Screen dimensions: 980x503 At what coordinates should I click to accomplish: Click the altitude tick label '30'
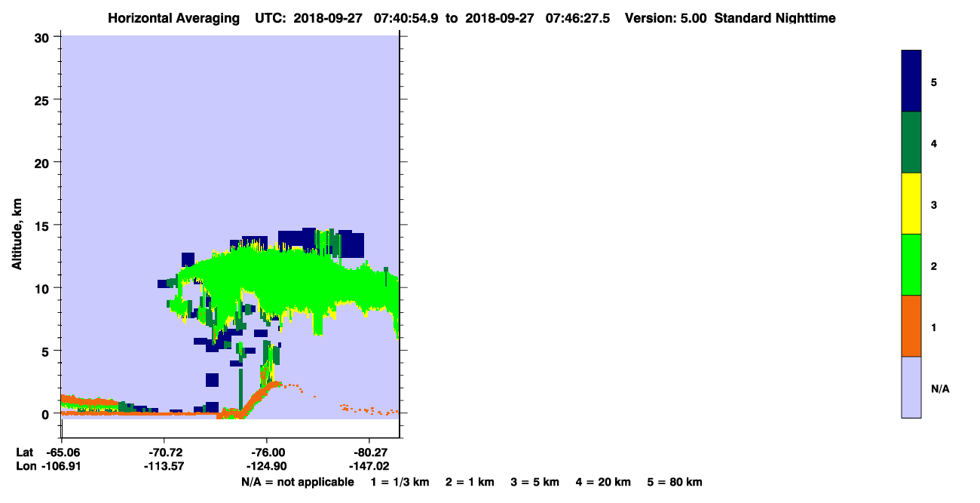(x=44, y=37)
